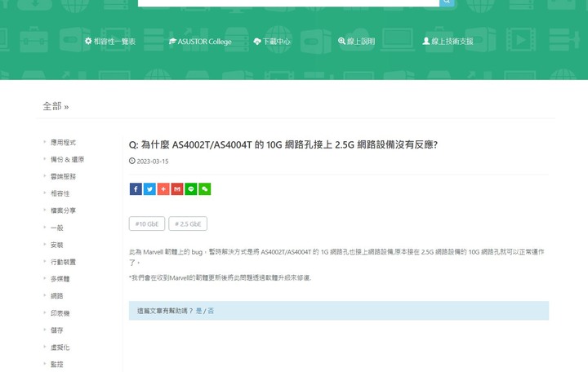Go to 下載中心 download center
Viewport: 588px width, 372px height.
click(x=272, y=42)
